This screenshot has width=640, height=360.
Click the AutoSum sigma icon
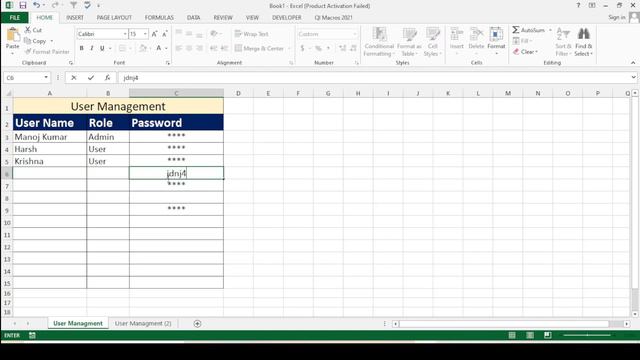pos(516,30)
